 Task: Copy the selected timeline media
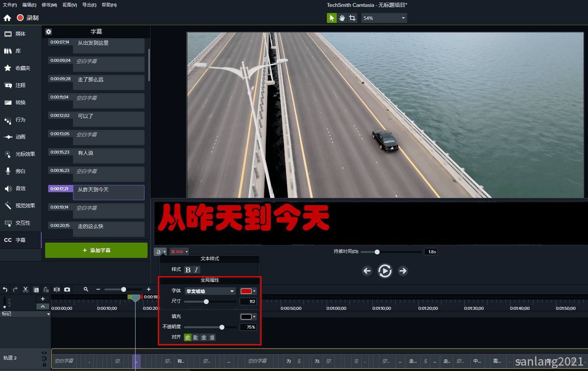36,290
